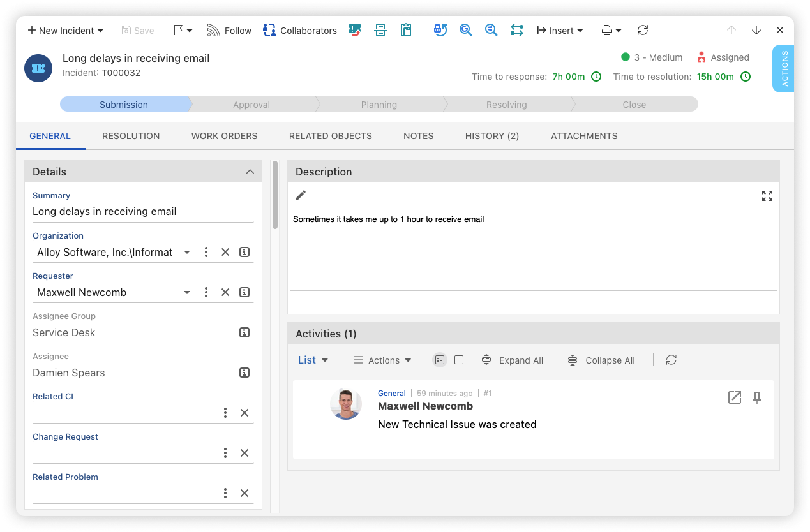Switch to the ATTACHMENTS tab
Viewport: 810px width, 532px height.
[x=584, y=136]
